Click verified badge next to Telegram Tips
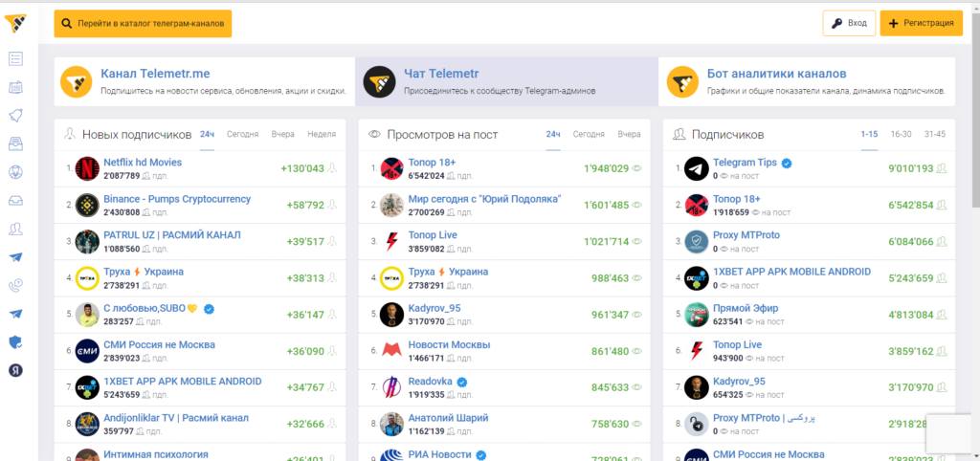Viewport: 980px width, 461px height. 788,163
